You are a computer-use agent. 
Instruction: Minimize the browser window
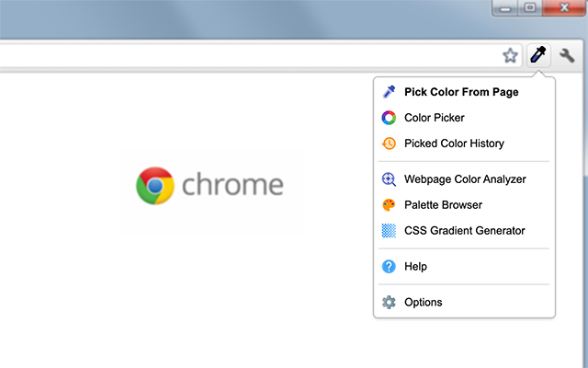[x=504, y=7]
